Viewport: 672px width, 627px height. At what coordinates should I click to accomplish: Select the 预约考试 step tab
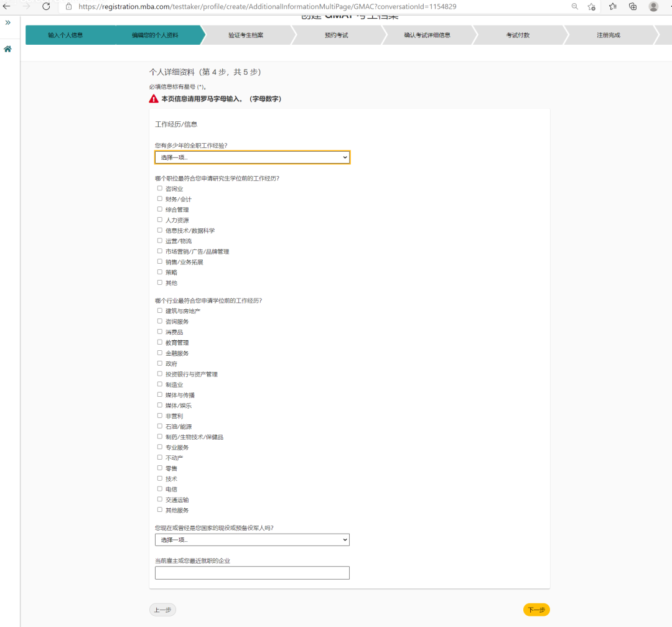[x=337, y=35]
